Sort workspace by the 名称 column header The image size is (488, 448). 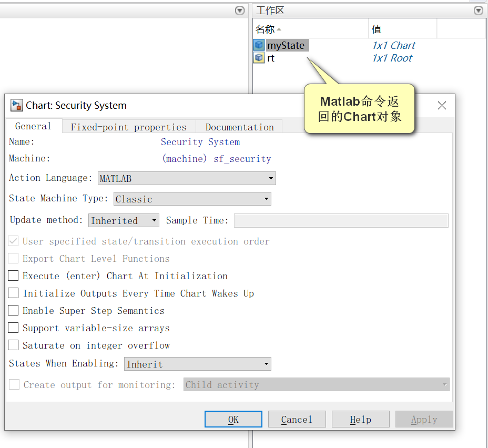click(311, 29)
